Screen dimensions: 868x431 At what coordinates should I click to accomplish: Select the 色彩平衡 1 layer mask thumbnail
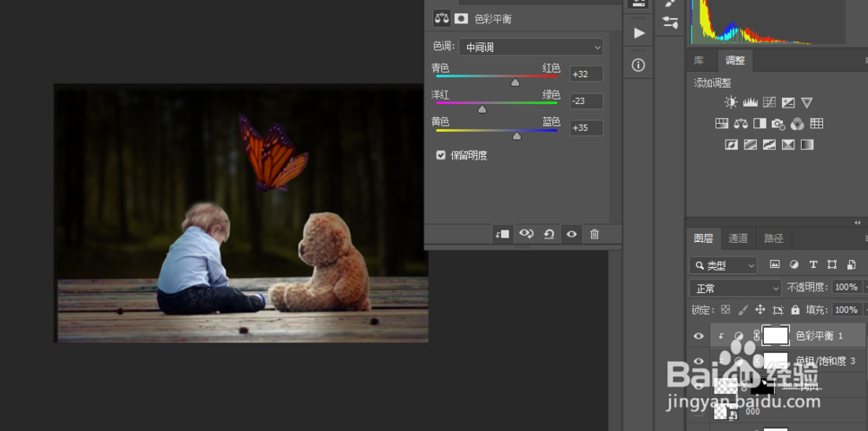tap(775, 336)
